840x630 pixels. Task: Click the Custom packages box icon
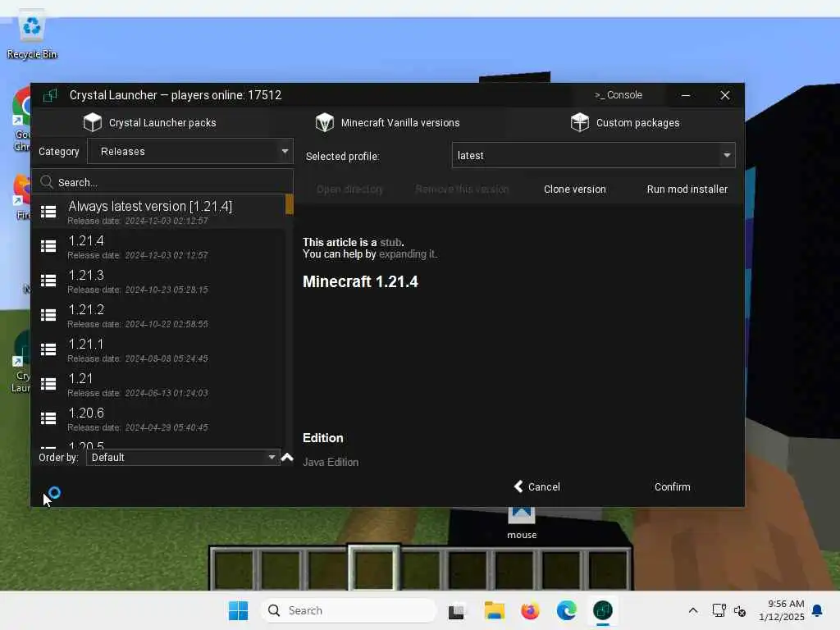pyautogui.click(x=580, y=123)
